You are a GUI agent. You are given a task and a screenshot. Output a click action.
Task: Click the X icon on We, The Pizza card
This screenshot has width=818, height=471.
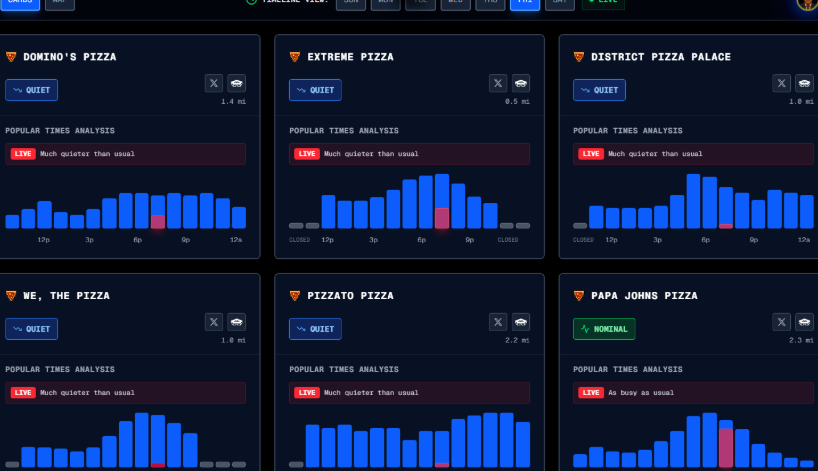click(x=214, y=322)
